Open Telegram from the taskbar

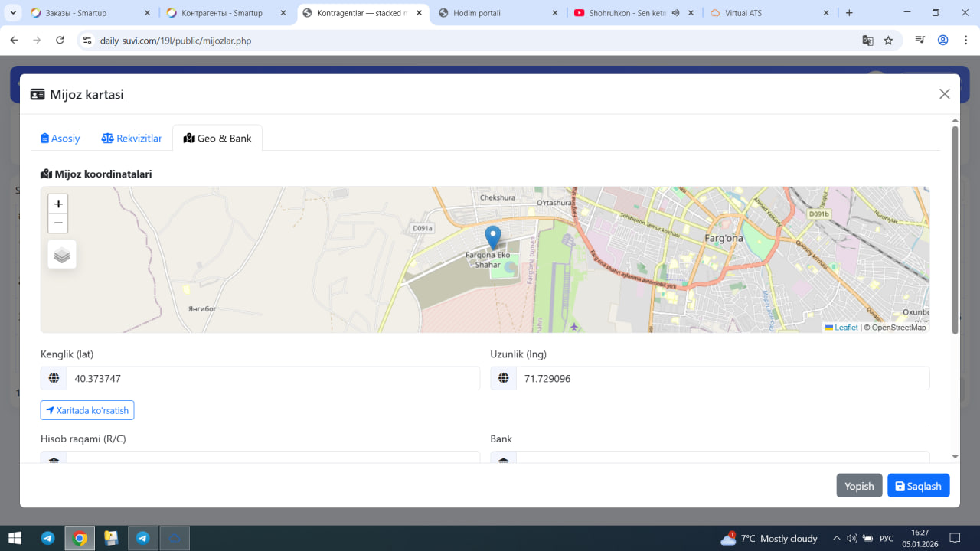(x=47, y=538)
